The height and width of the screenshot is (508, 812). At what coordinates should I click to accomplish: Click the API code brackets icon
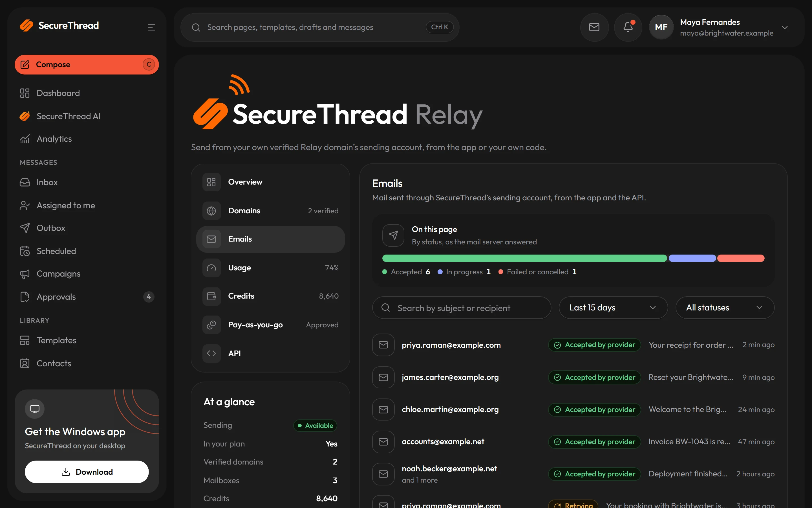(x=211, y=353)
